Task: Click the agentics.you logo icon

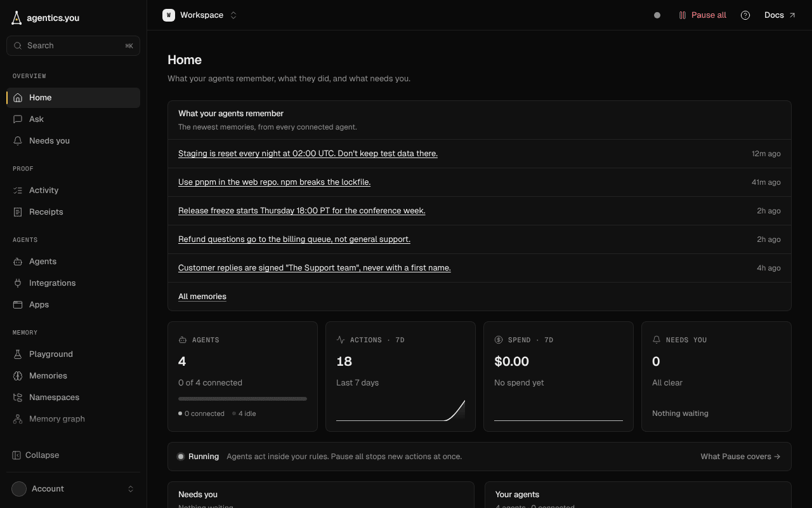Action: (x=17, y=18)
